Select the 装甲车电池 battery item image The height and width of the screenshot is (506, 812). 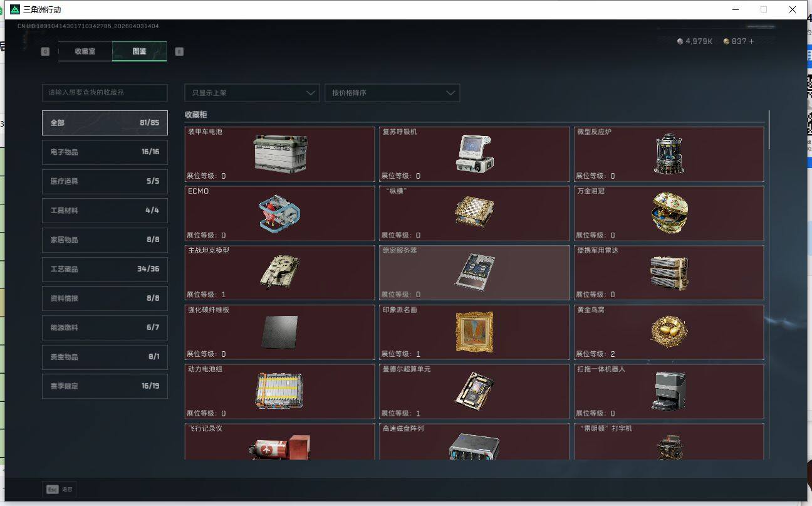coord(280,153)
